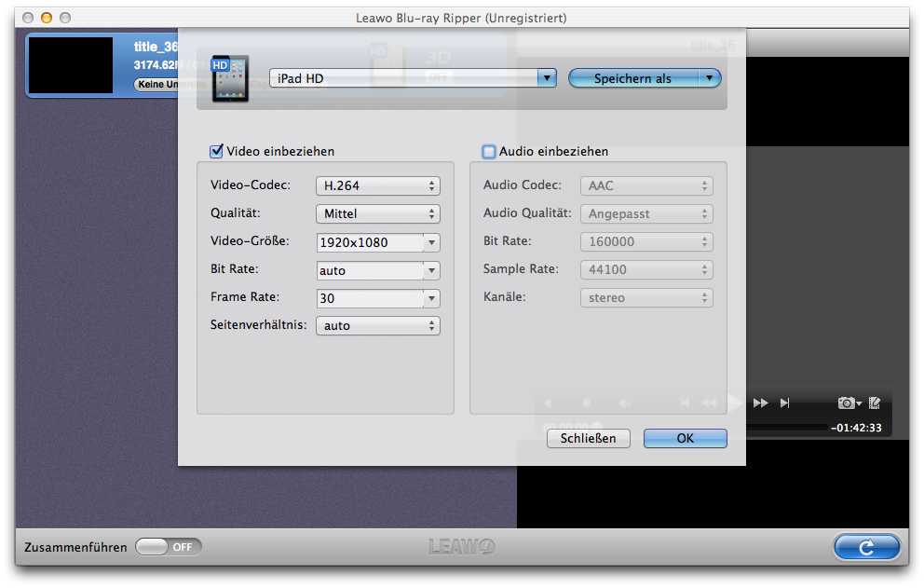Open the Audio Codec AAC dropdown
This screenshot has width=924, height=588.
tap(646, 185)
